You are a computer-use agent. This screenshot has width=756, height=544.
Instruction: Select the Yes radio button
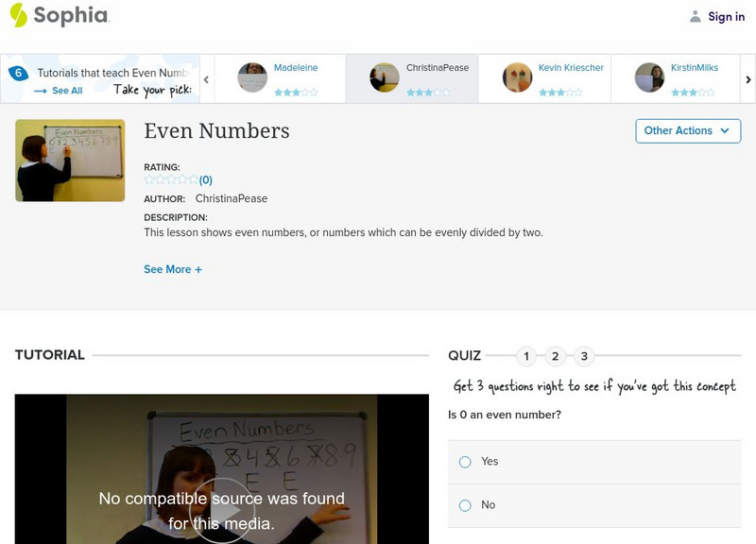tap(465, 462)
